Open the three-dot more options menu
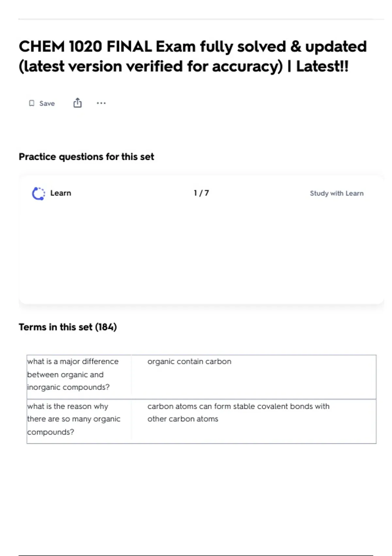This screenshot has height=556, width=392. pyautogui.click(x=101, y=103)
